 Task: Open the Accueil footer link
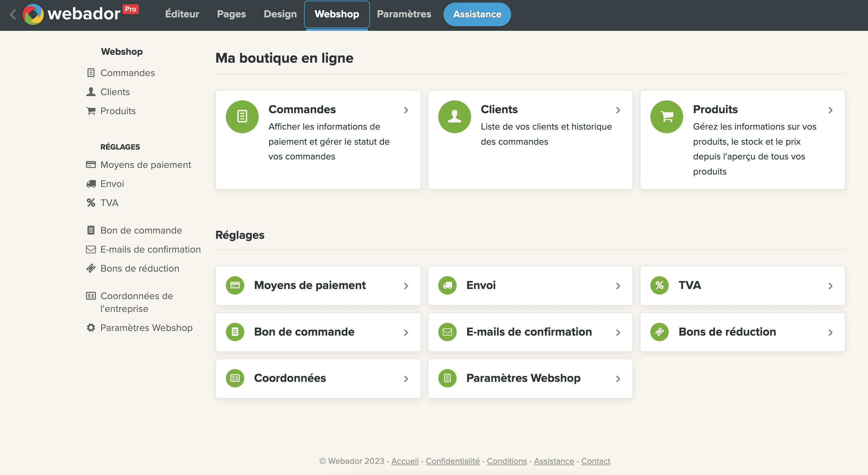coord(405,461)
